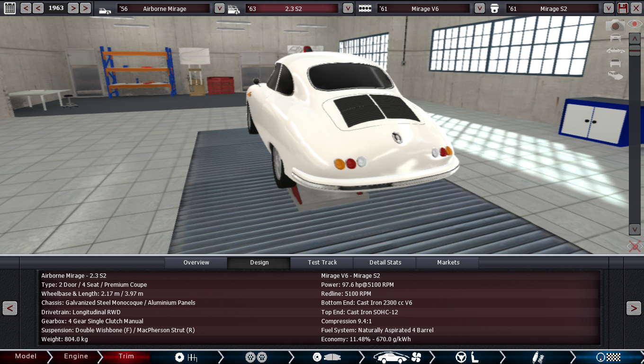This screenshot has width=644, height=364.
Task: Click the next page arrow right of stats
Action: point(634,309)
